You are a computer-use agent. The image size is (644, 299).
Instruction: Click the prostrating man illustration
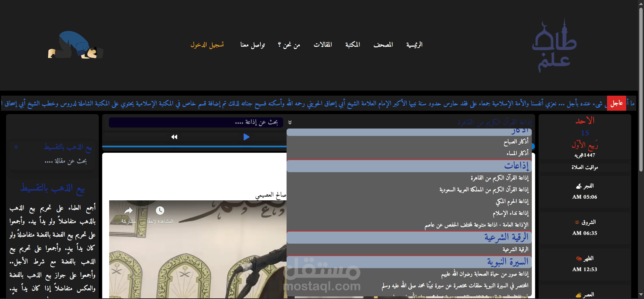pos(76,45)
